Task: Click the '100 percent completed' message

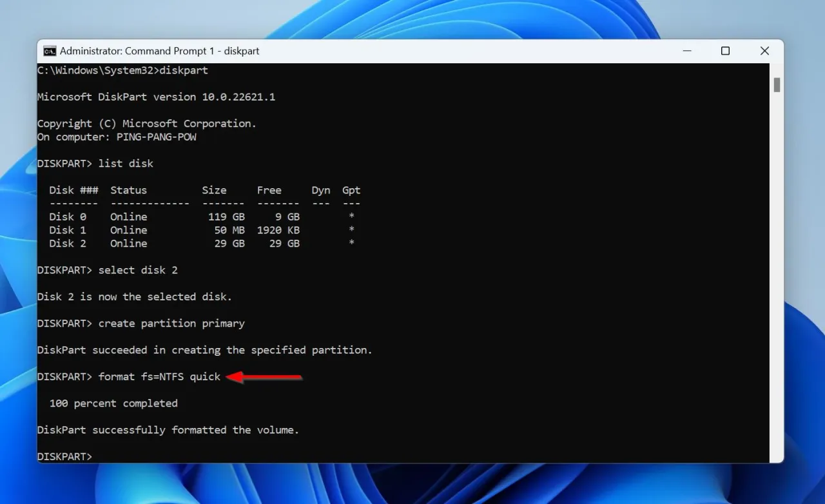Action: 113,403
